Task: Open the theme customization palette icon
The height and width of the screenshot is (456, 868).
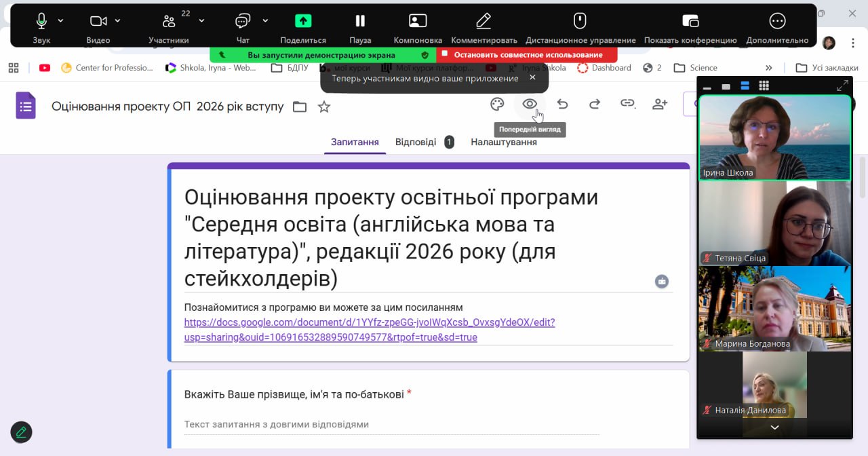Action: pos(497,104)
